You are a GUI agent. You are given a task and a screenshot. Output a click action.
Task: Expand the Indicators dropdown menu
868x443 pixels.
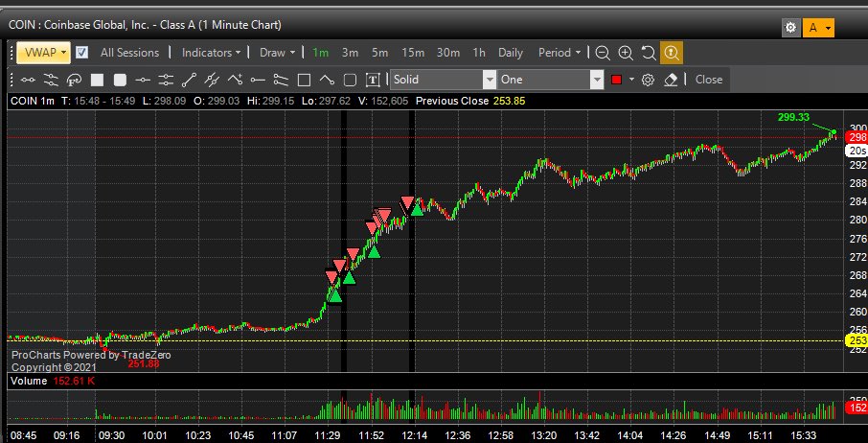click(x=212, y=53)
